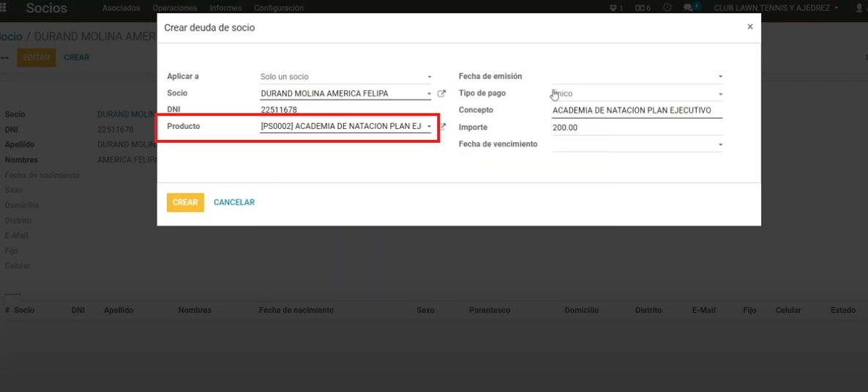Click the Crear deuda de socio title

209,27
